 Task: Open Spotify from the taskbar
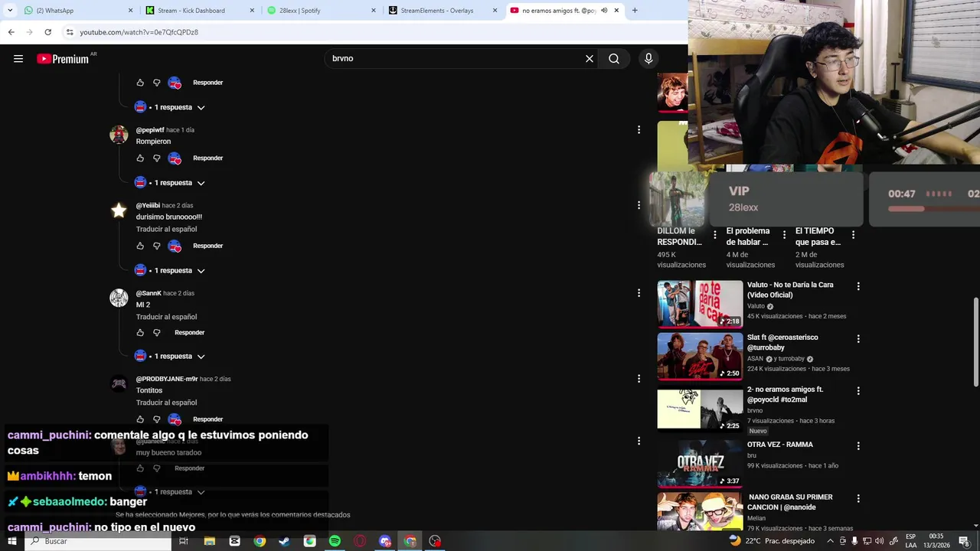(335, 541)
